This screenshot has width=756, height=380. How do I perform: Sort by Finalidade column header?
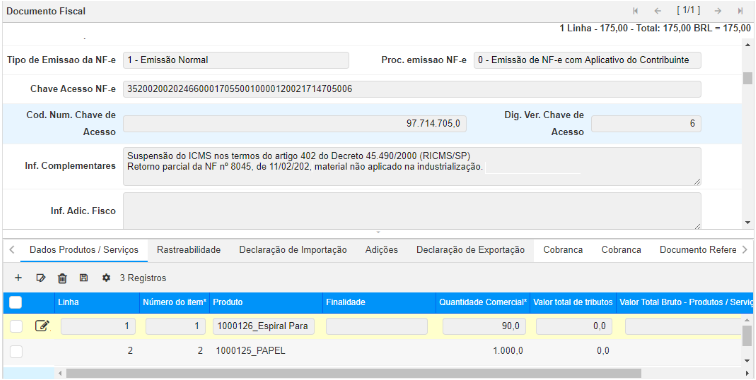[x=379, y=302]
